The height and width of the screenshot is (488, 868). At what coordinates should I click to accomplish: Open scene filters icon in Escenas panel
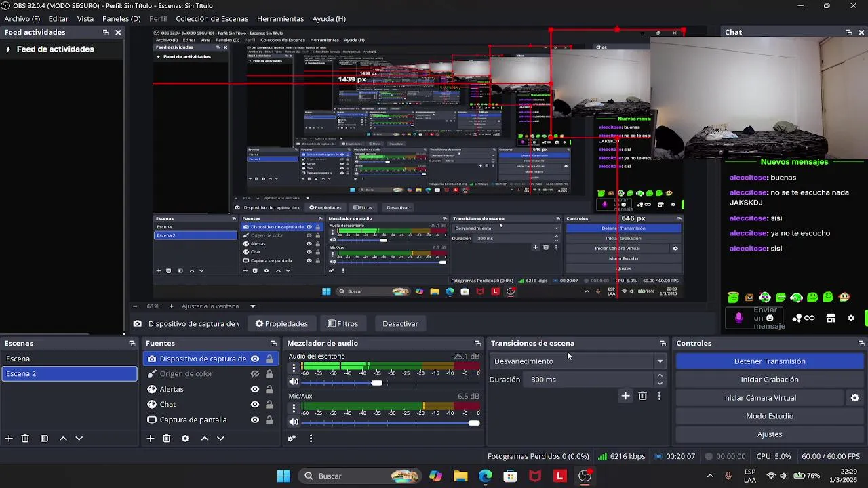(44, 439)
